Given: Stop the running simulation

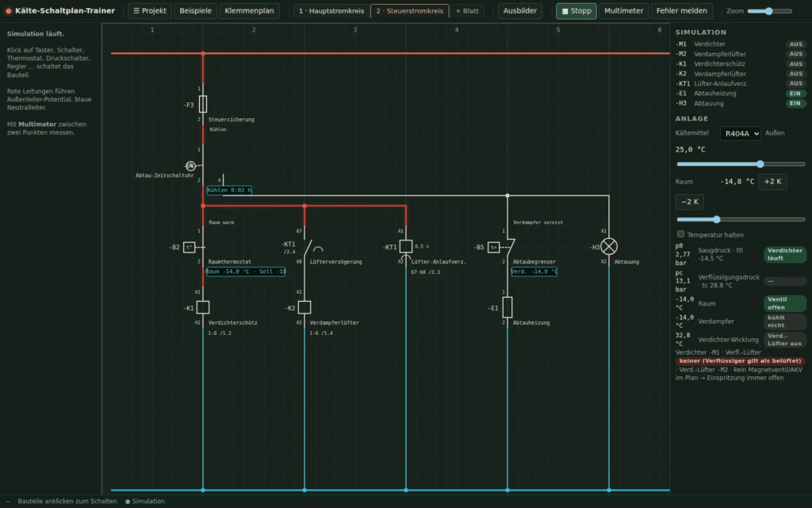Looking at the screenshot, I should 576,11.
